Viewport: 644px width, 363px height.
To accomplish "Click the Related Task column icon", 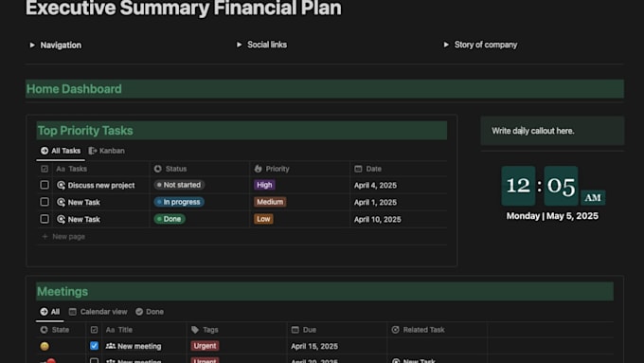I will point(395,330).
